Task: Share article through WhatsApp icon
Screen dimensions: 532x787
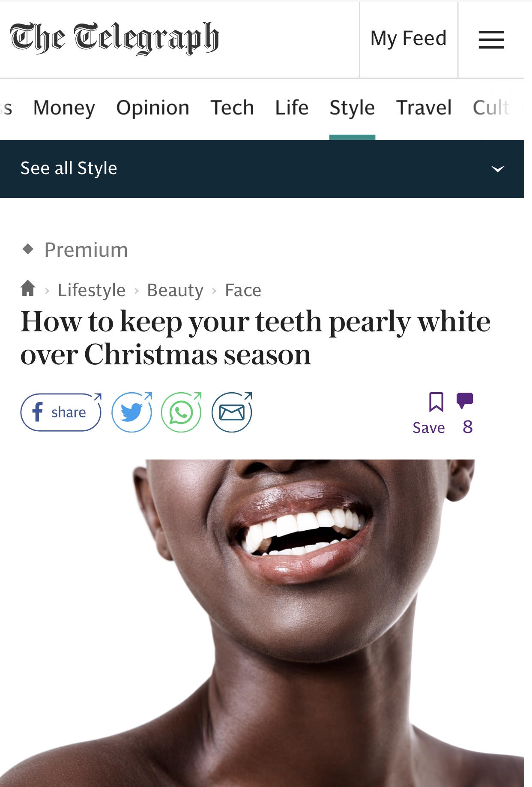Action: click(x=182, y=412)
